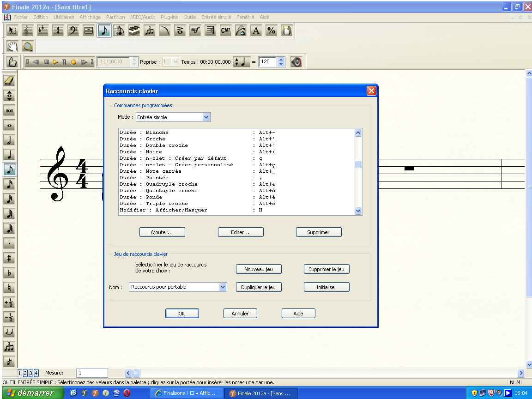
Task: Open the Plug-ins menu
Action: (169, 17)
